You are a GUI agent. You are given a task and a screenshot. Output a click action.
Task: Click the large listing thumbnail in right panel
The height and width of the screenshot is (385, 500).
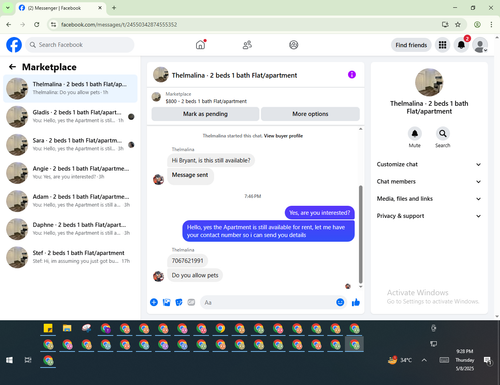(x=429, y=82)
